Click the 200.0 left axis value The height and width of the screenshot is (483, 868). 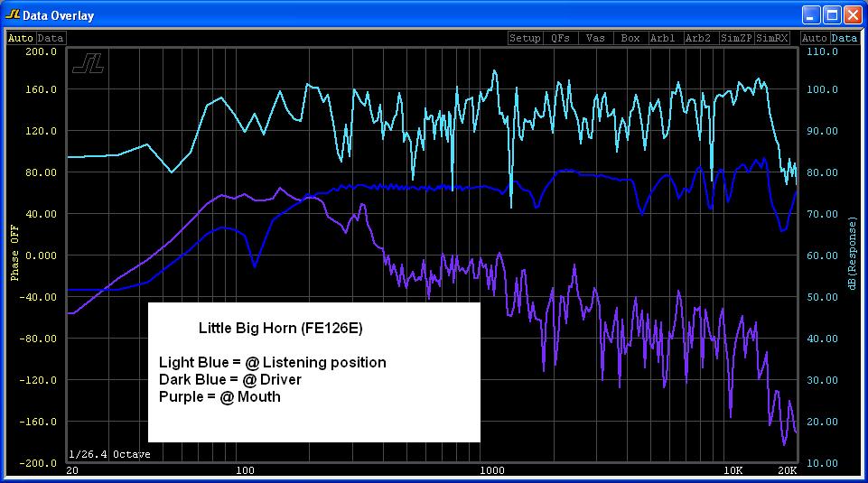[x=41, y=51]
